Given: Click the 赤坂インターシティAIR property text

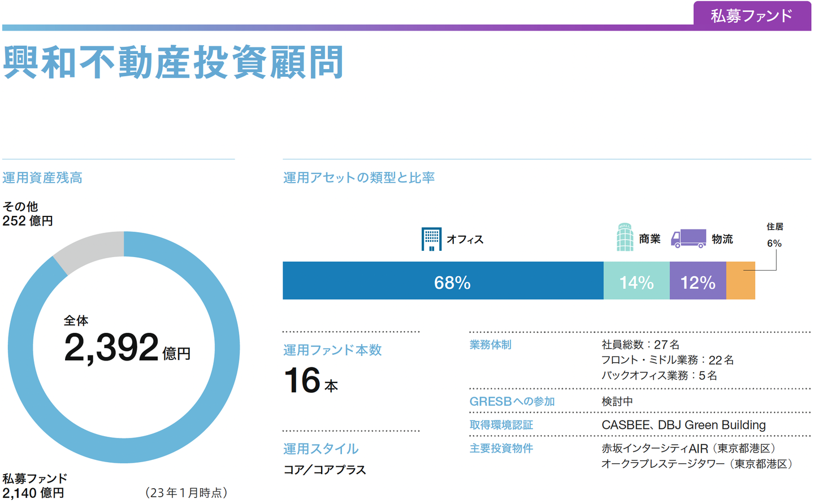Looking at the screenshot, I should pos(655,449).
